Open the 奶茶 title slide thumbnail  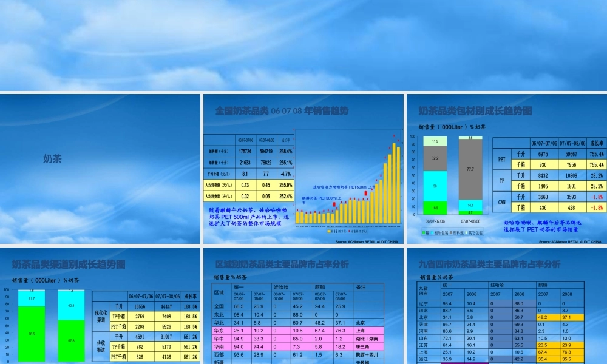[100, 169]
